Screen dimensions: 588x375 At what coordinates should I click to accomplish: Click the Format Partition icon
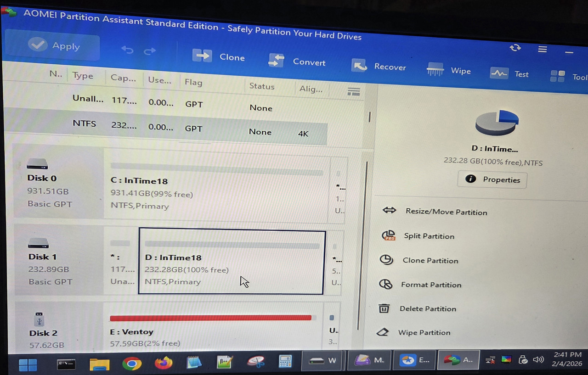click(x=385, y=284)
